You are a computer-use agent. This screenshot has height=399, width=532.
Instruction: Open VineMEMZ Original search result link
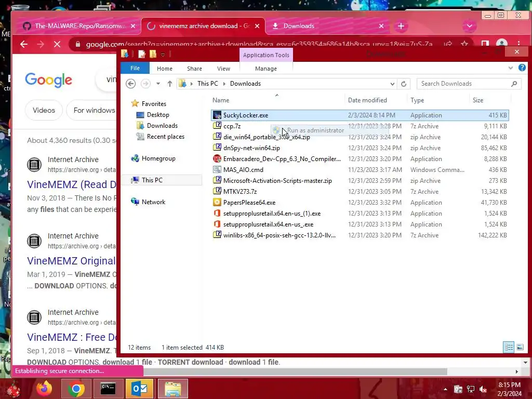71,261
